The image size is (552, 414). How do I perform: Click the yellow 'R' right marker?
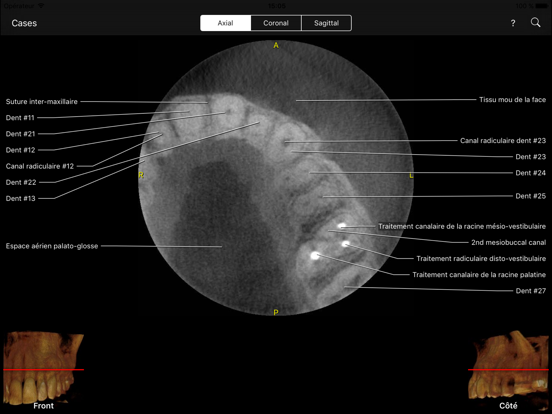point(141,175)
